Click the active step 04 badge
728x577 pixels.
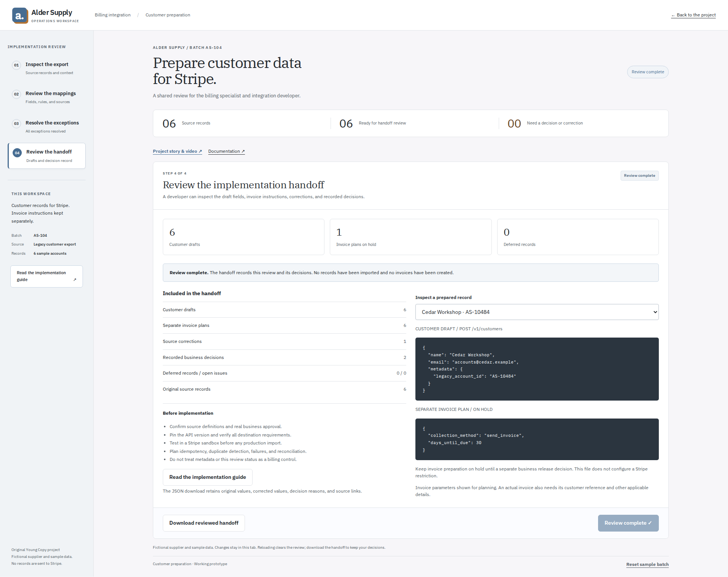coord(17,153)
